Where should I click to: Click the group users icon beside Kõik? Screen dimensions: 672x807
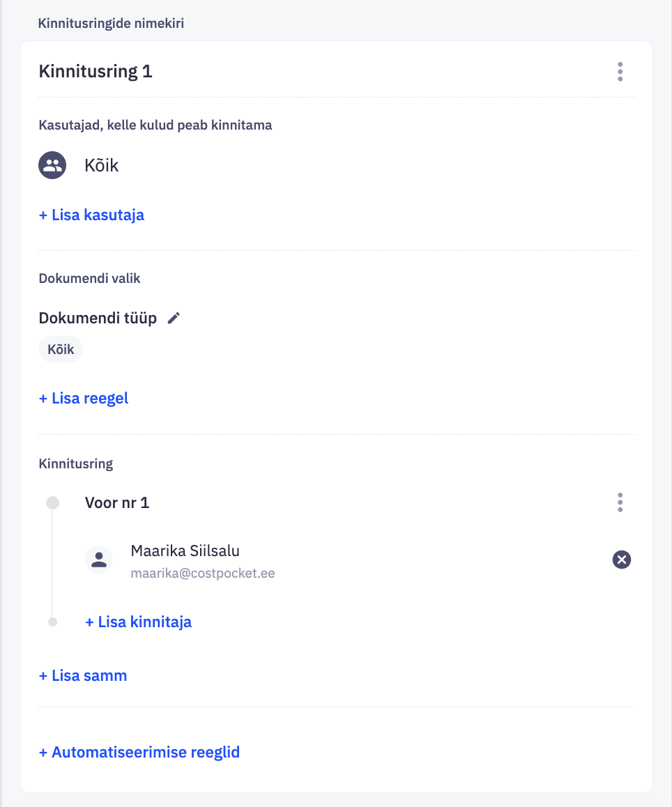tap(52, 166)
